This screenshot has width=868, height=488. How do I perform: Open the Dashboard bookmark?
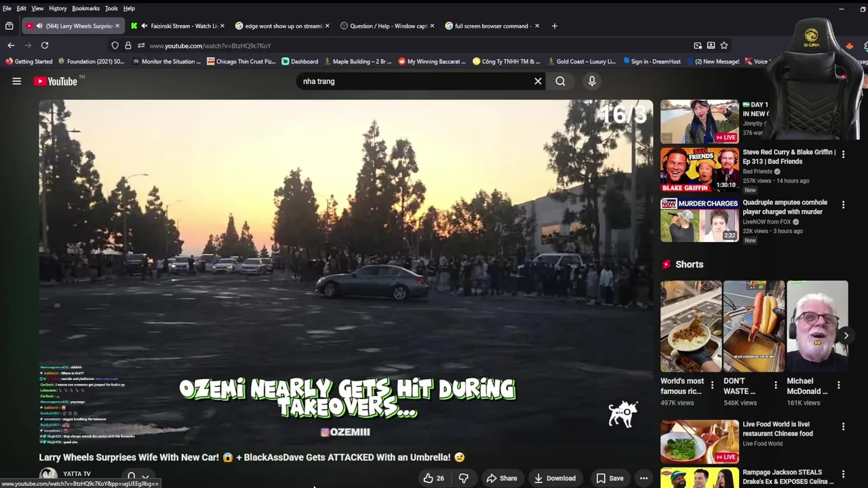300,62
